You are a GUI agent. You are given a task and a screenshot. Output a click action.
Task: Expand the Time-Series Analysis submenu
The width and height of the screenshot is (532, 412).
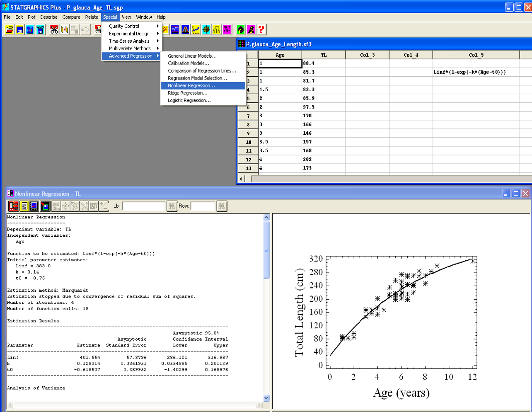[132, 41]
